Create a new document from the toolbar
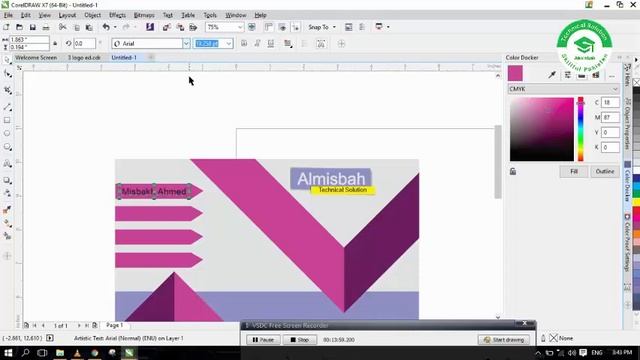The height and width of the screenshot is (360, 640). tap(6, 27)
